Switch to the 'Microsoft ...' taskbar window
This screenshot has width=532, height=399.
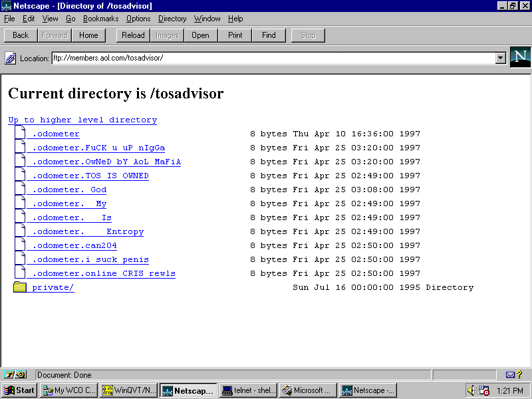point(309,390)
